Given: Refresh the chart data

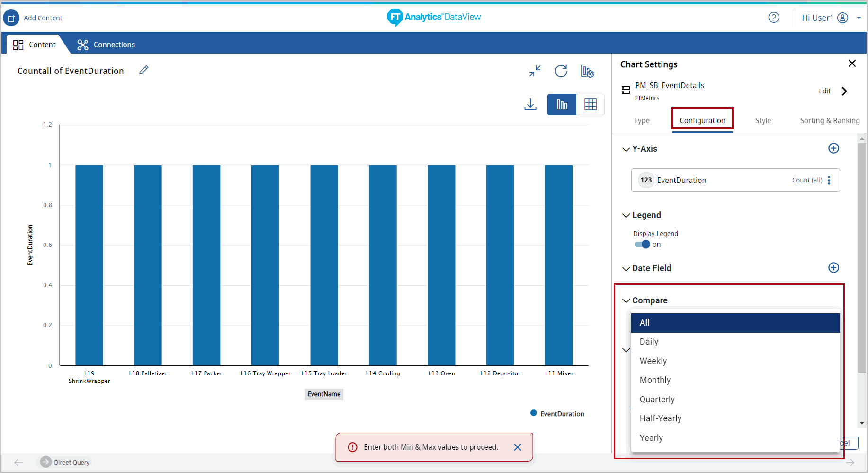Looking at the screenshot, I should (561, 71).
